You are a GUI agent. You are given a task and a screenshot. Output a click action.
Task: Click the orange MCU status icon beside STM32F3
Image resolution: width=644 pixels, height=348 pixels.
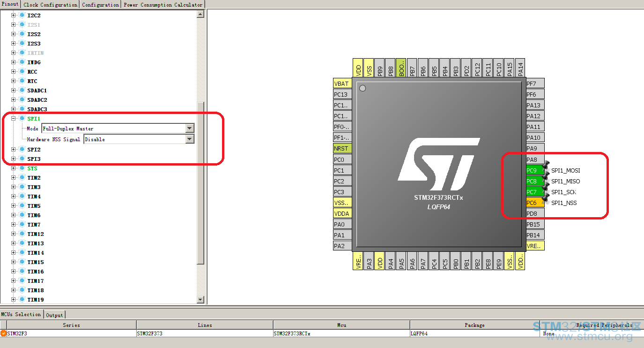tap(4, 333)
